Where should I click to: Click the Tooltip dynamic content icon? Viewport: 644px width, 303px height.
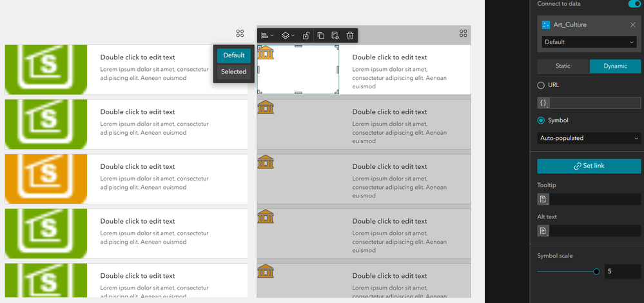point(543,200)
